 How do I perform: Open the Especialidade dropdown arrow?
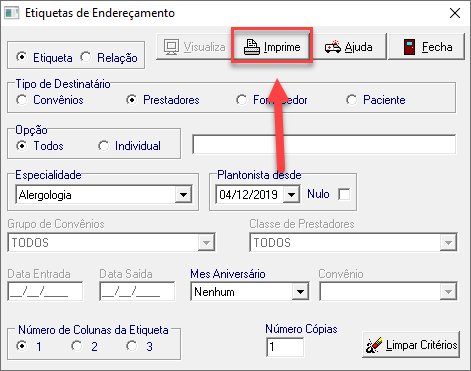tap(183, 195)
